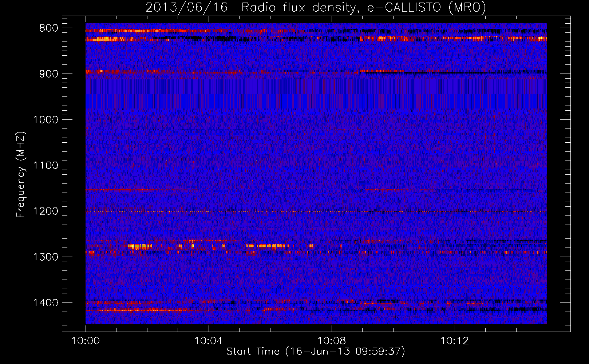Click the 10:04 time axis label

tap(209, 341)
